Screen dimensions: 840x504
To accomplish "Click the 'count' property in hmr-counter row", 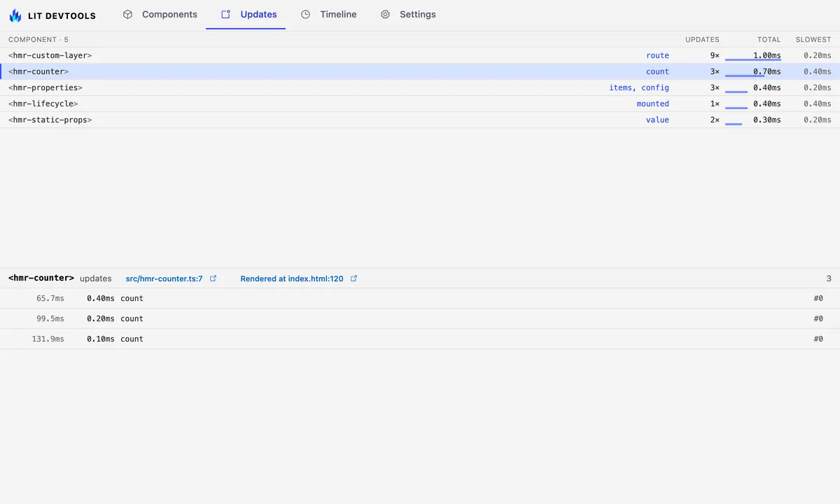I will (658, 71).
